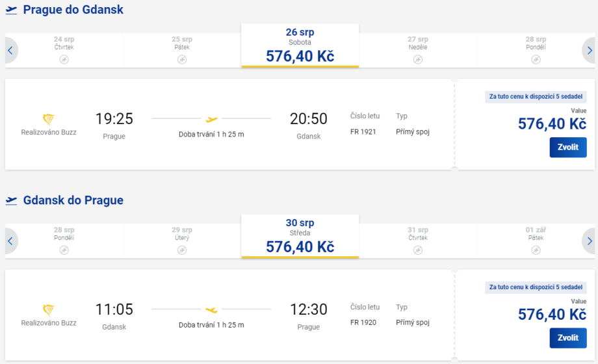This screenshot has height=364, width=598.
Task: Click the airplane icon beside Prague do Gdansk
Action: (x=11, y=10)
